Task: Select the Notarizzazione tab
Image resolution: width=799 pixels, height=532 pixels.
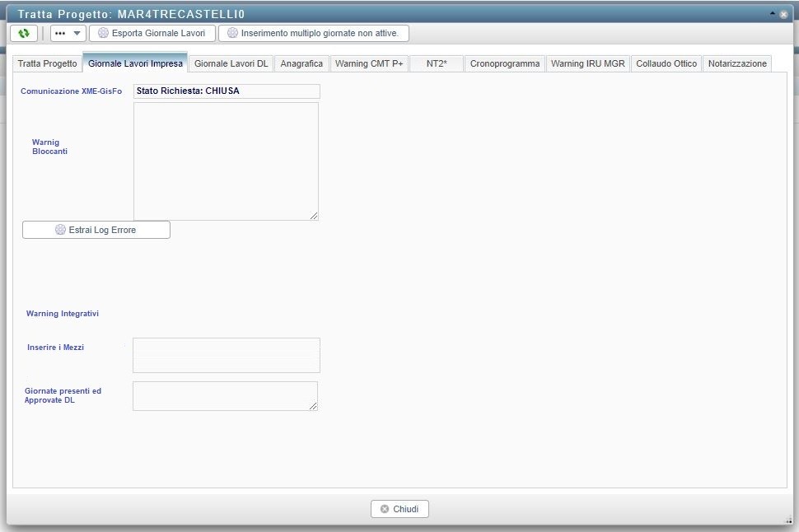Action: click(737, 63)
